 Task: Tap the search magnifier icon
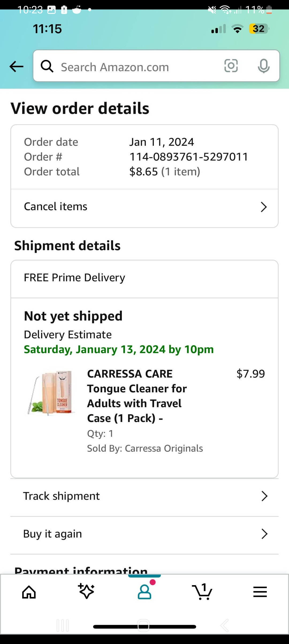47,66
